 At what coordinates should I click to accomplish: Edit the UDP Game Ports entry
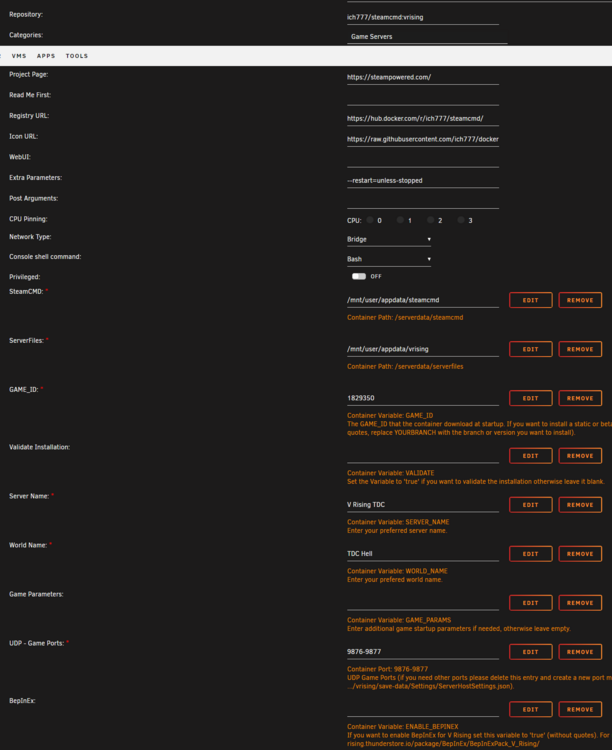pyautogui.click(x=531, y=652)
